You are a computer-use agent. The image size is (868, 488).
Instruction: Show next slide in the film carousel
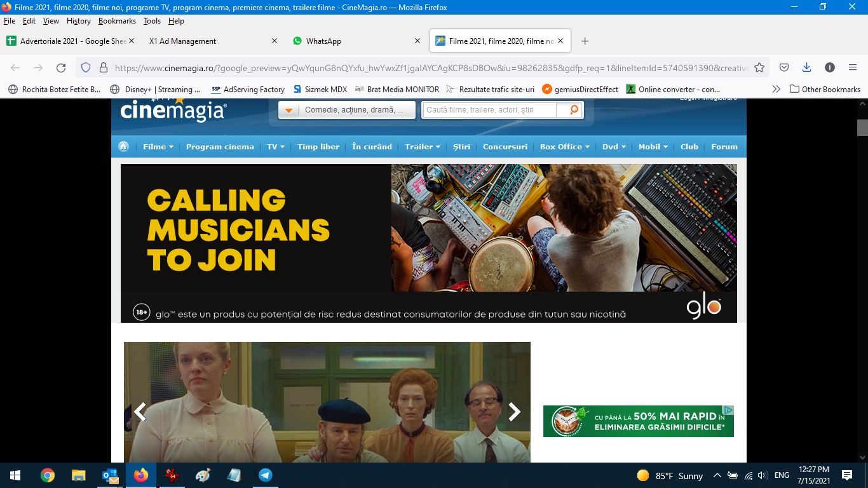tap(514, 412)
